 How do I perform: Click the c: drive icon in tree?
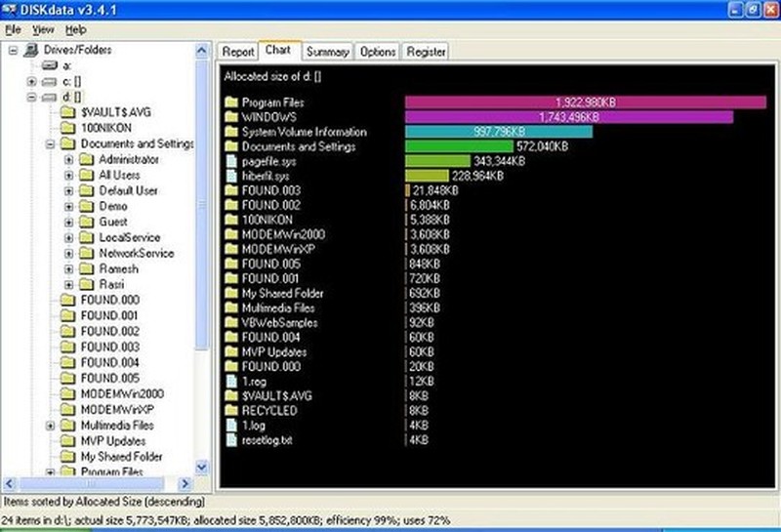50,81
